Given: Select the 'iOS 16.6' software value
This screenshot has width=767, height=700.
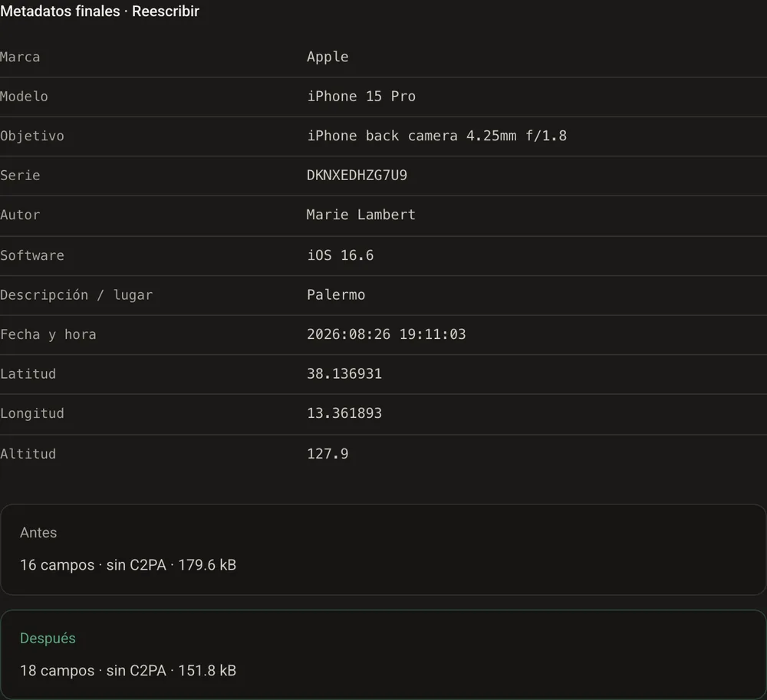Looking at the screenshot, I should pos(341,255).
